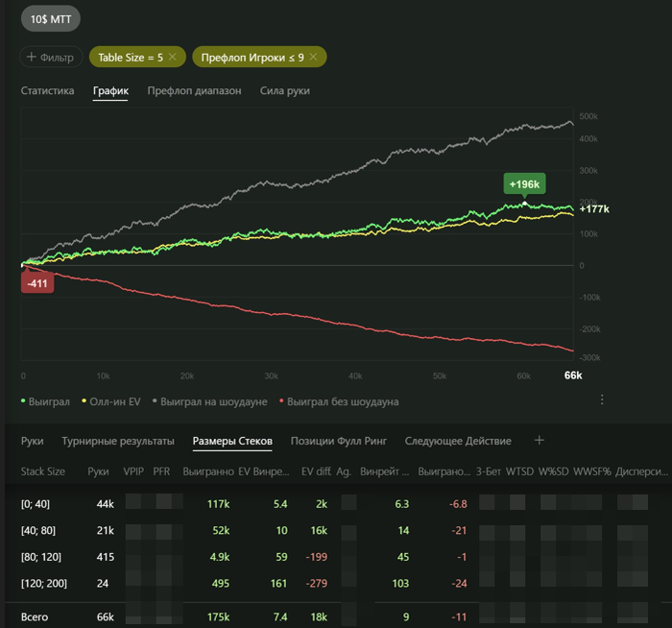Image resolution: width=672 pixels, height=628 pixels.
Task: Click the -279 EV diff cell
Action: (316, 584)
